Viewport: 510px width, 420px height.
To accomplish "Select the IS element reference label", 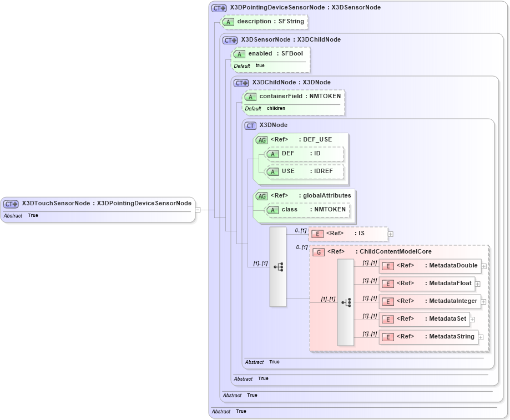I will click(345, 234).
